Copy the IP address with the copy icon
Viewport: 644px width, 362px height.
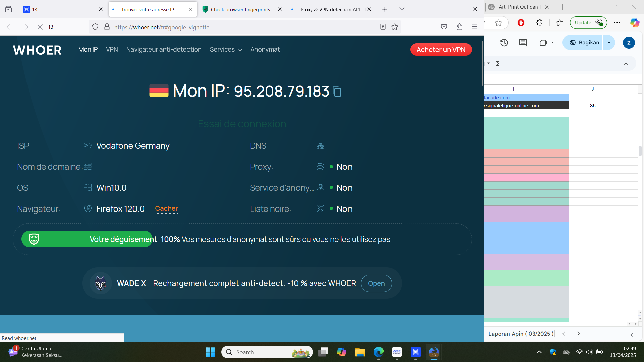[x=337, y=92]
